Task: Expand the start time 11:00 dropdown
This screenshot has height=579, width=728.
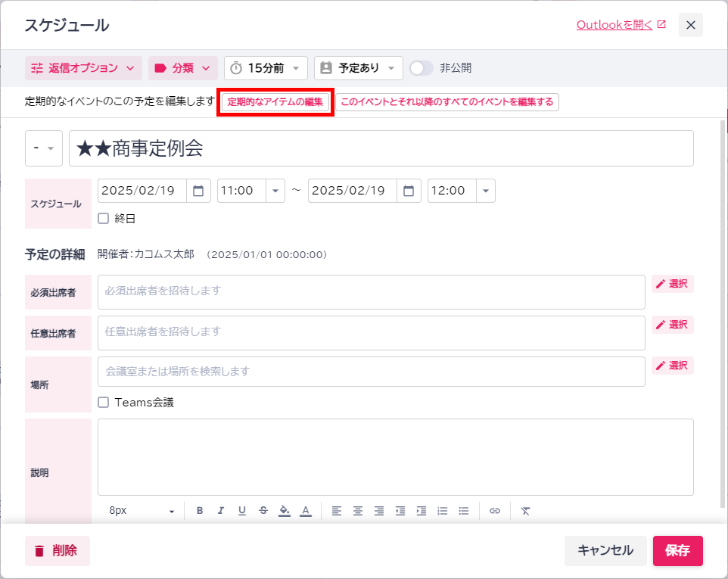Action: pyautogui.click(x=275, y=191)
